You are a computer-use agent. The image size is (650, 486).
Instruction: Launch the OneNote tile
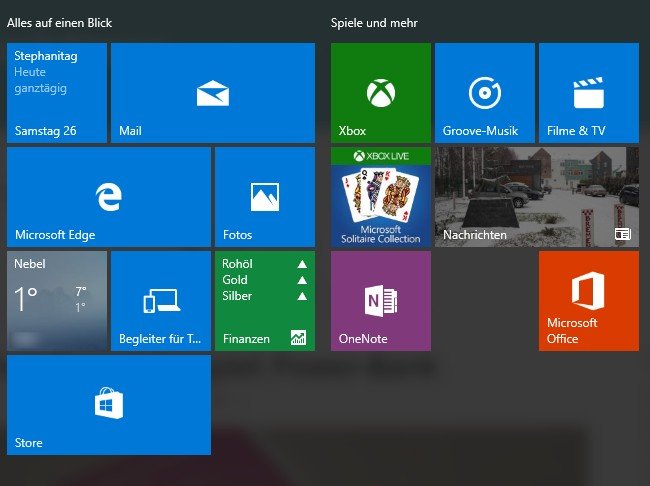tap(381, 301)
